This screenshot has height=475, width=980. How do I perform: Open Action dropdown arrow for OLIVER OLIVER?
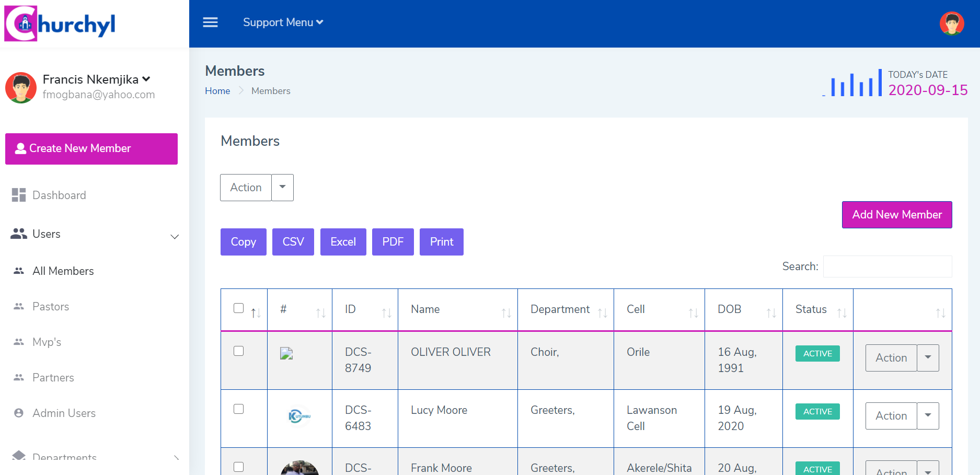tap(928, 358)
